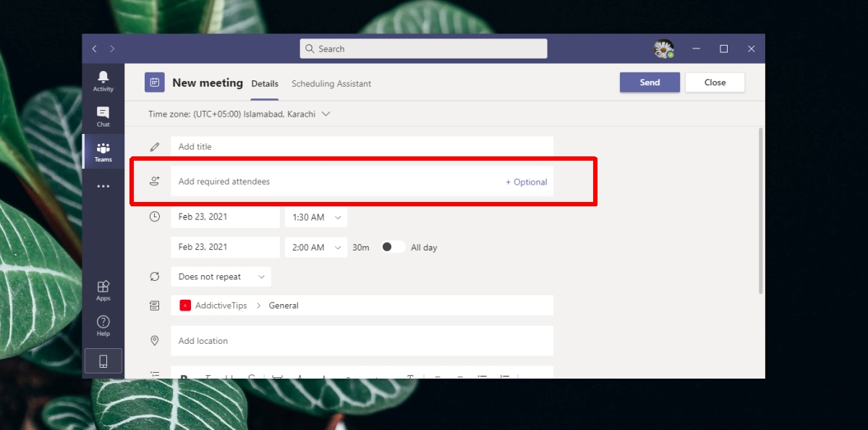This screenshot has width=868, height=430.
Task: Open the start date Feb 23, 2021 picker
Action: (225, 217)
